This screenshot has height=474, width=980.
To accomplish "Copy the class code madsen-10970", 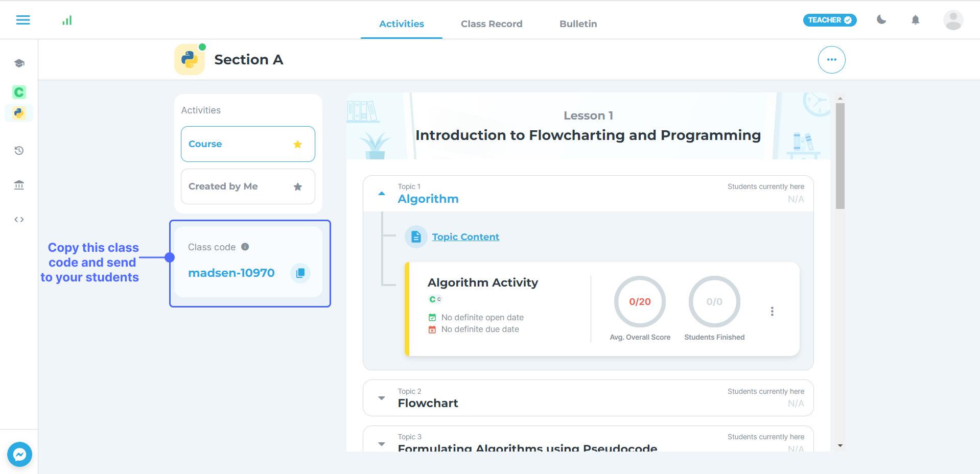I will (300, 273).
